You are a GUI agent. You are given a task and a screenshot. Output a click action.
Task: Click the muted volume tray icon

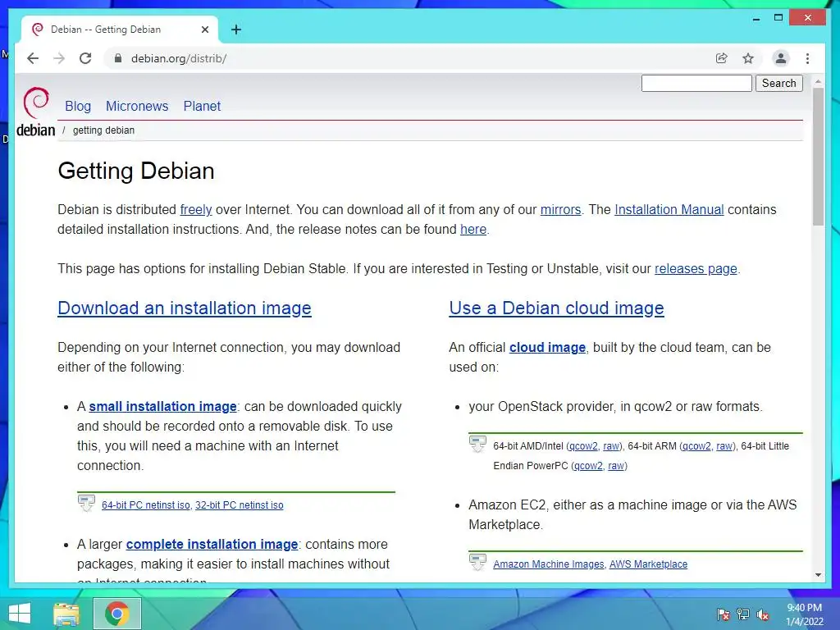click(763, 614)
